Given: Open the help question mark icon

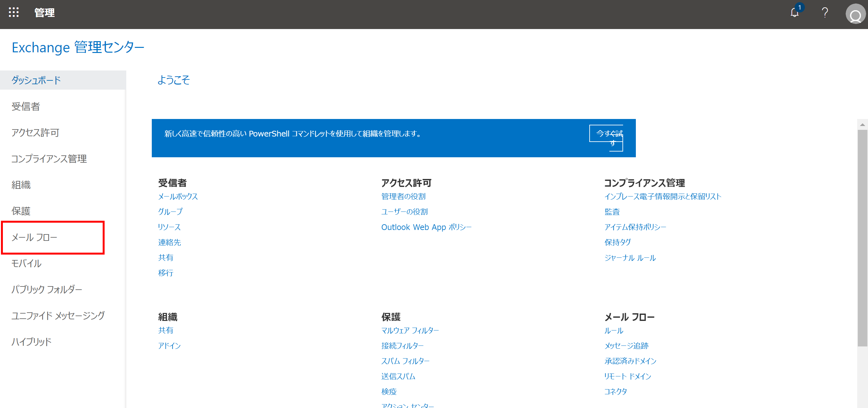Looking at the screenshot, I should coord(825,13).
